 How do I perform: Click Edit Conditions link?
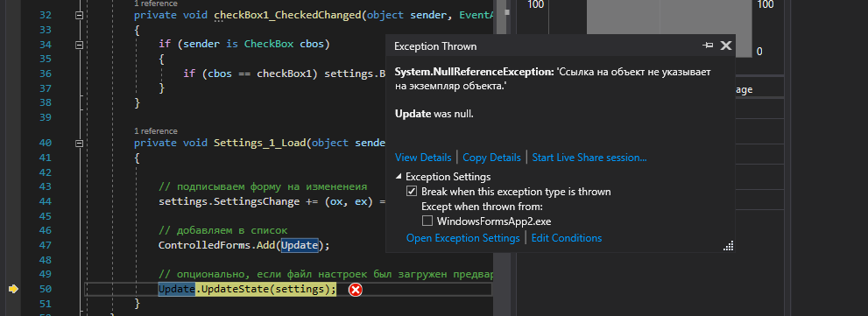pos(567,238)
